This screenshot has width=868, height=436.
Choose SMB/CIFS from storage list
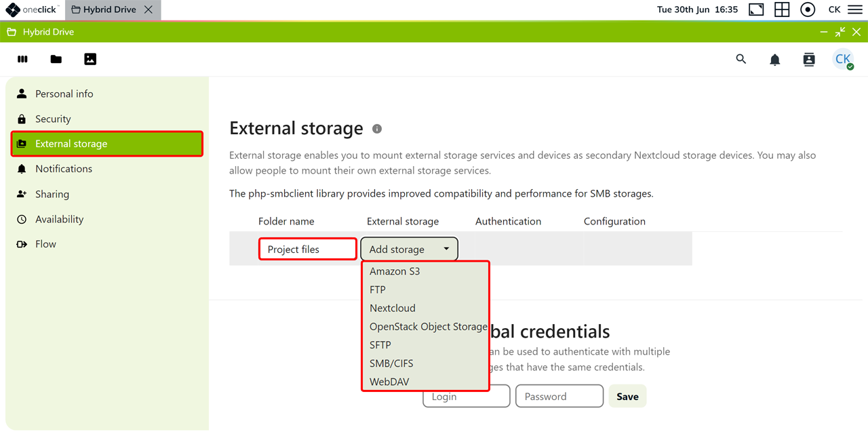point(425,363)
